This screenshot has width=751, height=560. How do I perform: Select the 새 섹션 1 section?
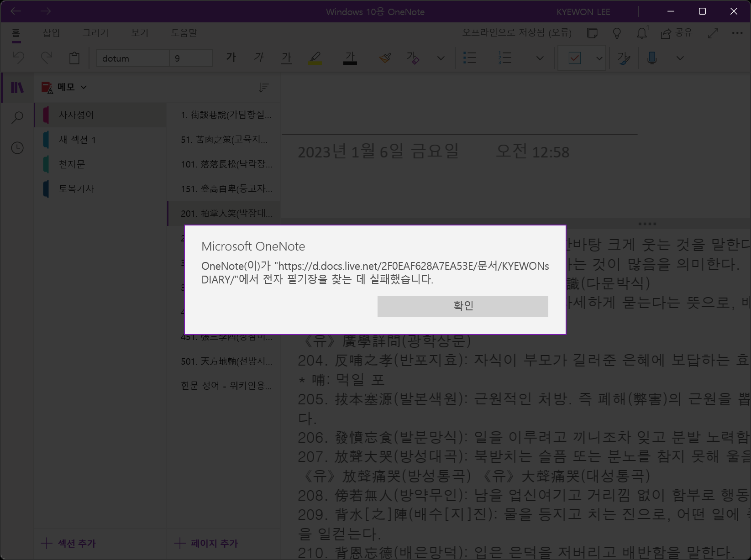tap(100, 139)
